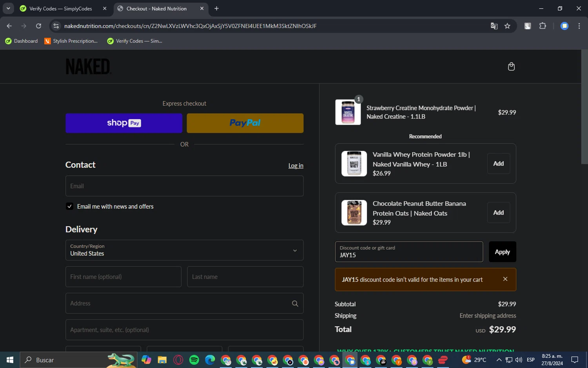
Task: Click the Log in link
Action: [296, 166]
